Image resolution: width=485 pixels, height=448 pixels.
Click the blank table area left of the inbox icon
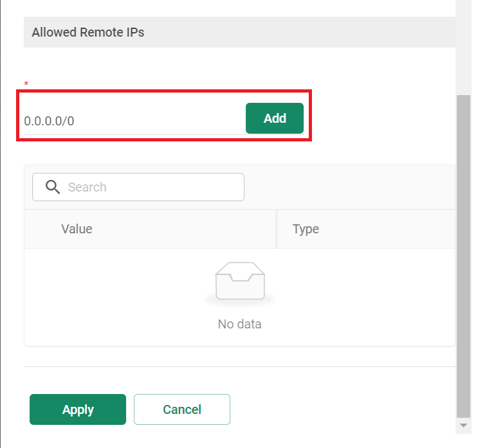tap(119, 297)
